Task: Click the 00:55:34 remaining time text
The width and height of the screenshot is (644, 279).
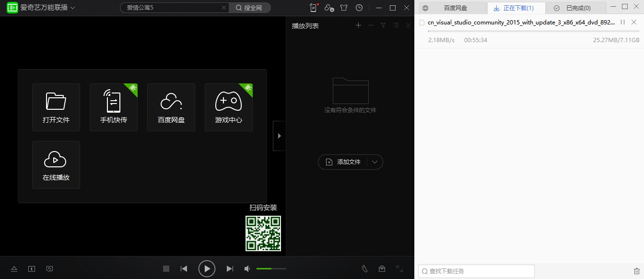Action: [x=476, y=40]
